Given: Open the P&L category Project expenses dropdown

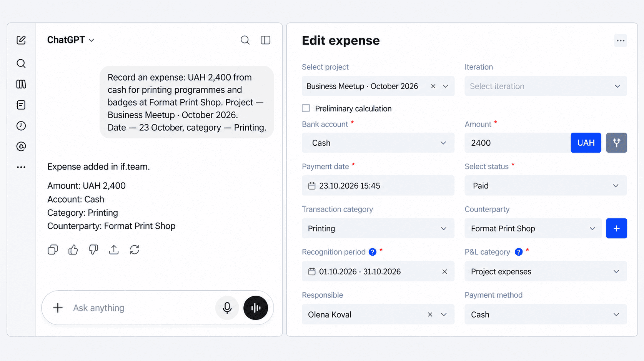Looking at the screenshot, I should (x=546, y=271).
